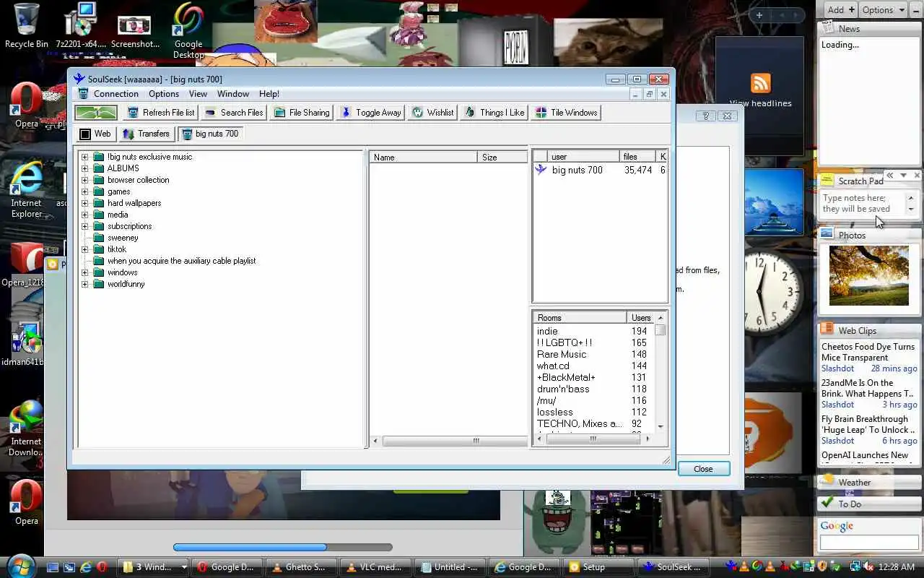Open the Cheetos Food Dye Web Clip

pyautogui.click(x=868, y=352)
